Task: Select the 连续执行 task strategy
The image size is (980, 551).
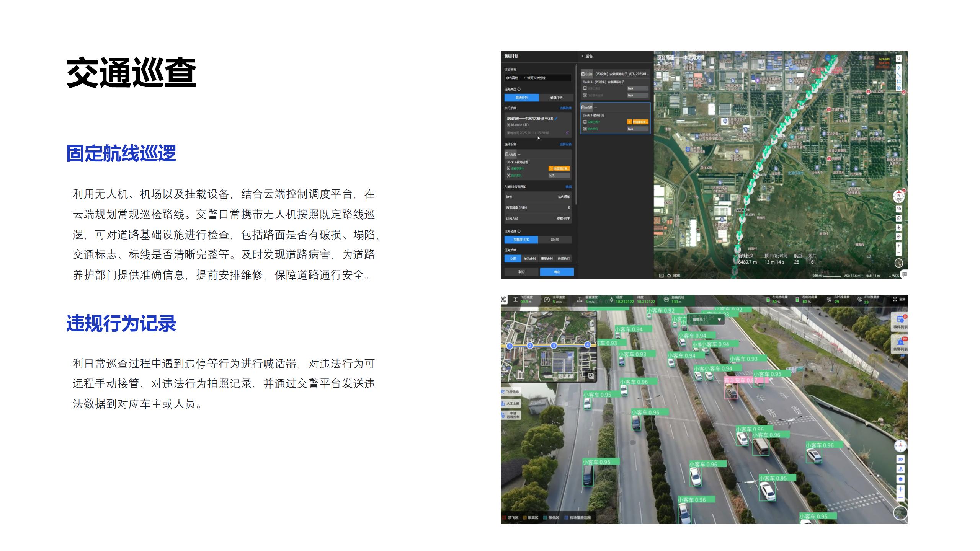Action: coord(563,259)
